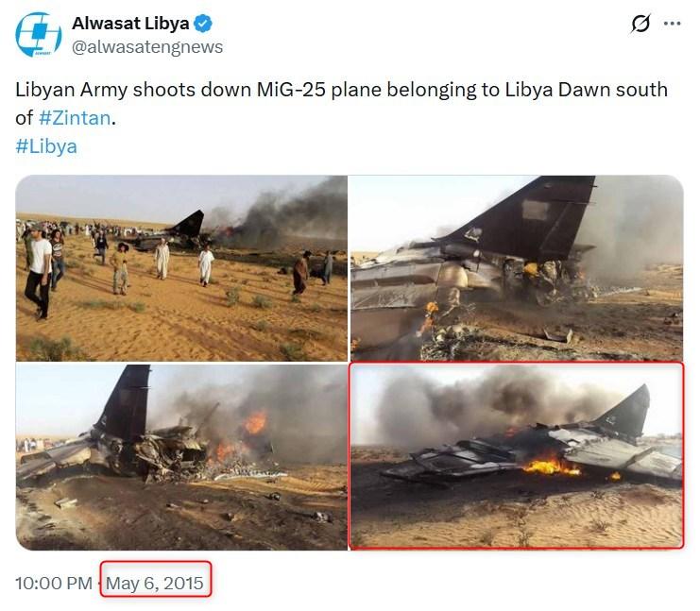Click the May 6, 2015 date
Image resolution: width=700 pixels, height=611 pixels.
pos(155,584)
